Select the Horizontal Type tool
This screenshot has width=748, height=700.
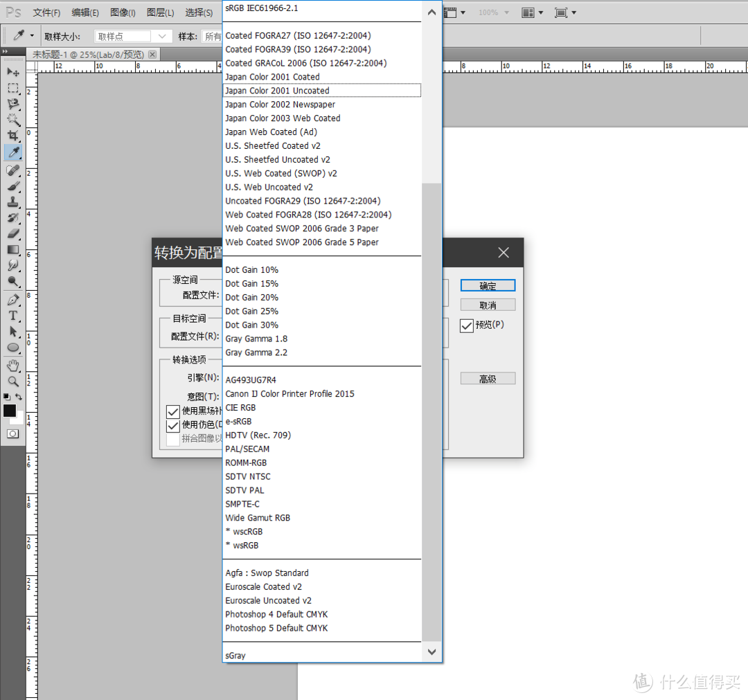point(13,316)
